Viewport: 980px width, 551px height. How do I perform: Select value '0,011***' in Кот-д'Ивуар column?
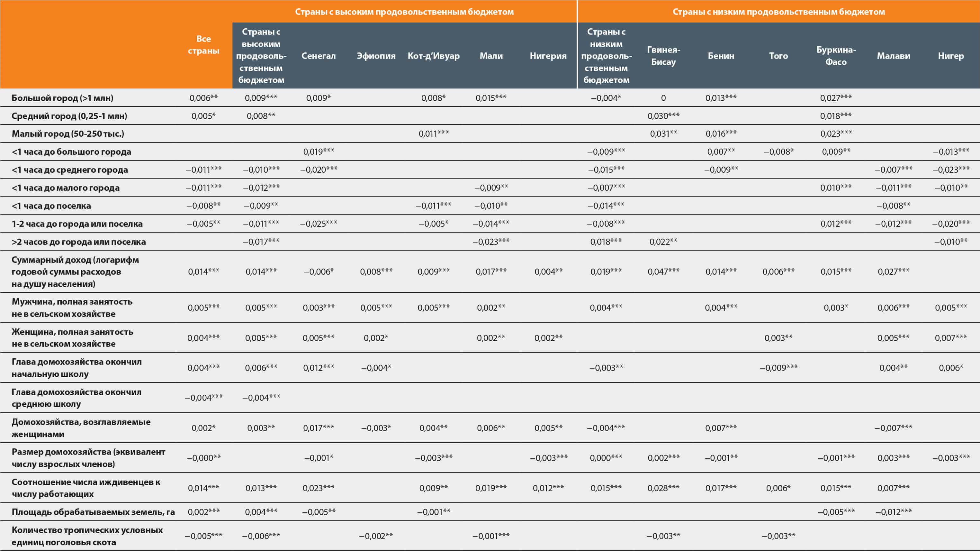pyautogui.click(x=434, y=134)
